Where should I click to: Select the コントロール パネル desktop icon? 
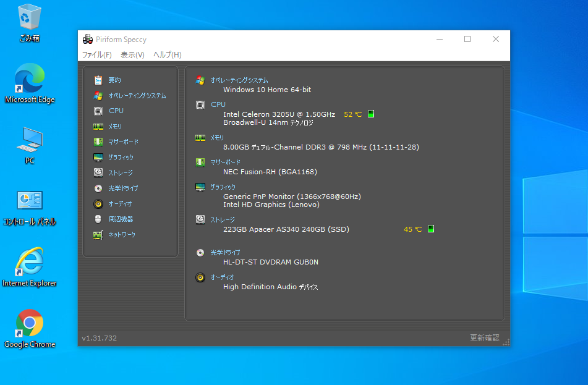tap(30, 208)
